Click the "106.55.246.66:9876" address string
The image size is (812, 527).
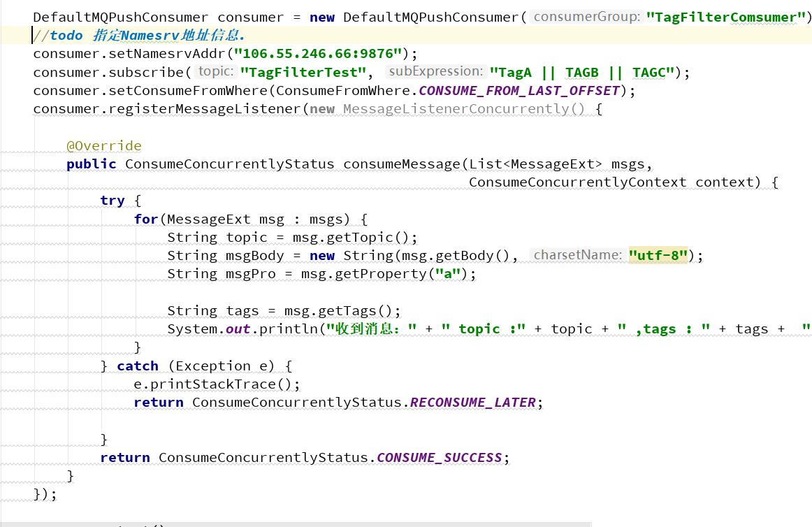point(321,54)
